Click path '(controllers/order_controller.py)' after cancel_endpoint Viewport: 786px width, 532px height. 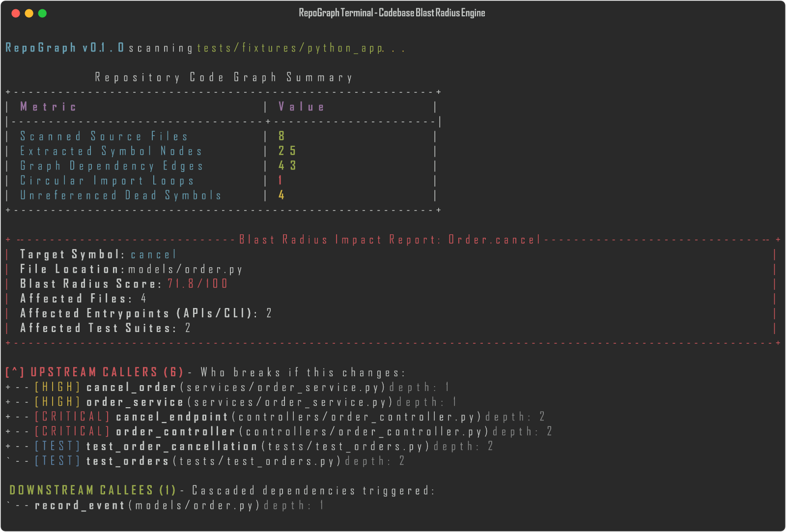point(357,417)
